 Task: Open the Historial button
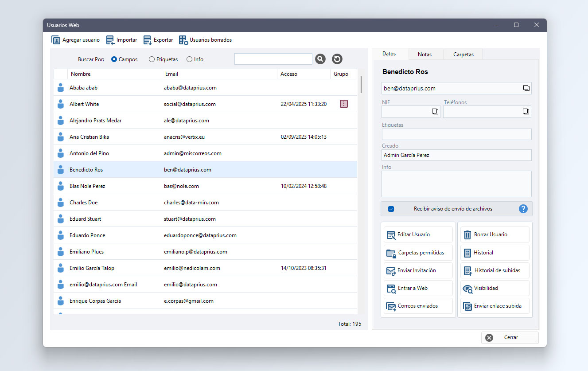coord(495,253)
